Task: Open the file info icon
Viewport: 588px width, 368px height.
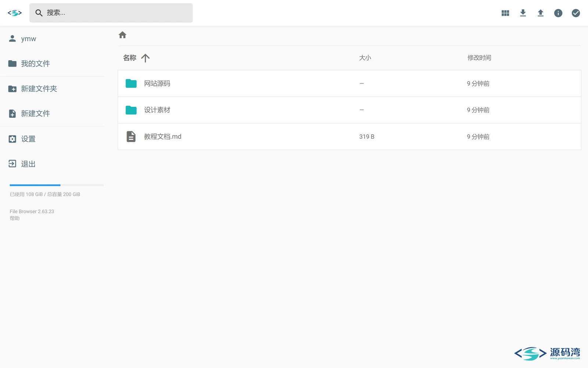Action: coord(558,13)
